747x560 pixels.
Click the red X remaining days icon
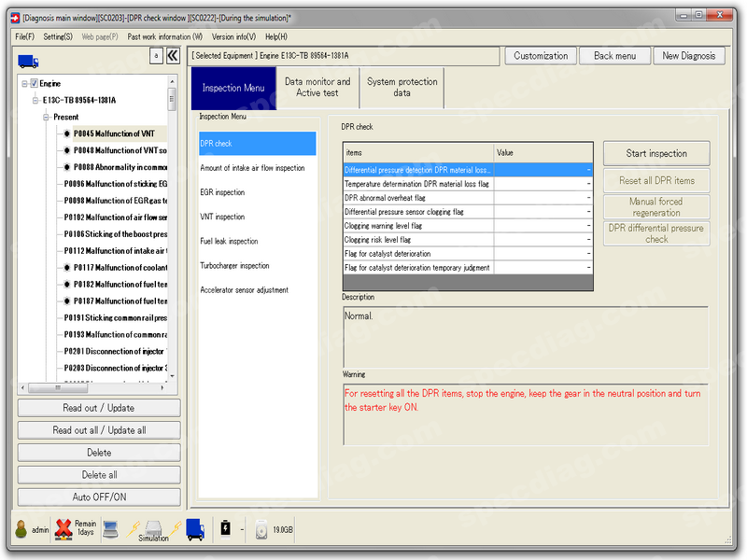(63, 529)
